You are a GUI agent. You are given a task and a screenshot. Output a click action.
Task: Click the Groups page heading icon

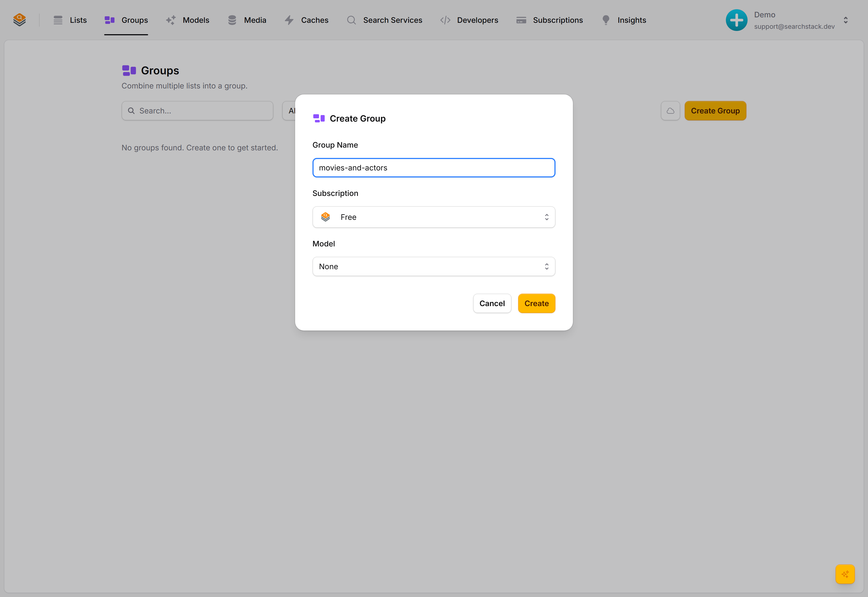129,70
